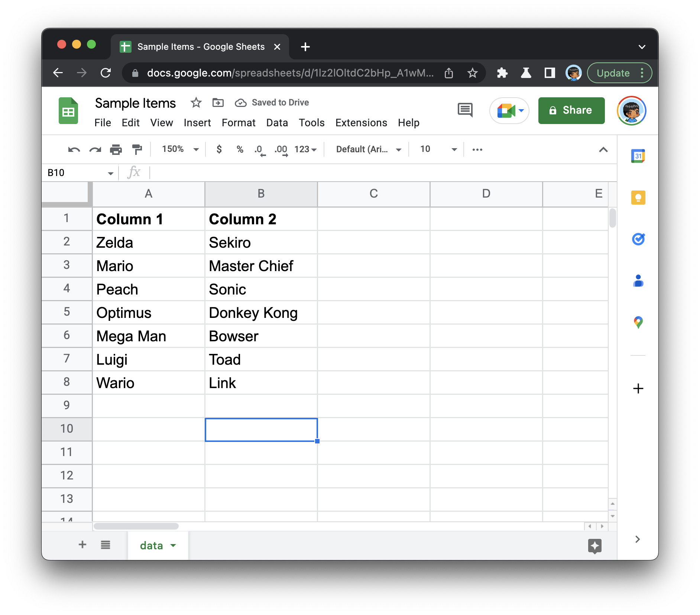Select cell containing Donkey Kong
Image resolution: width=700 pixels, height=615 pixels.
click(x=261, y=313)
